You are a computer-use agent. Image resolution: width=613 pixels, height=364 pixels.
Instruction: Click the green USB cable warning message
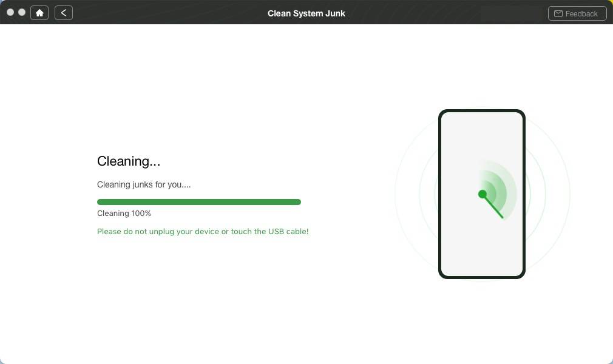203,232
